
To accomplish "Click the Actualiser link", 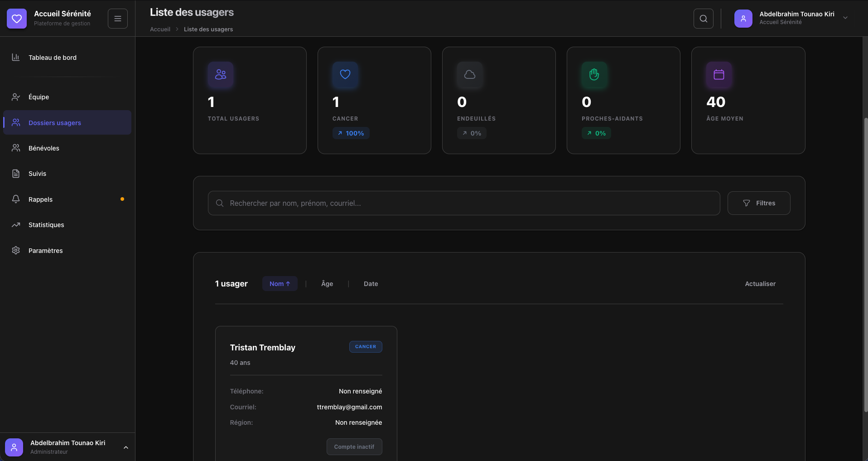I will pyautogui.click(x=760, y=284).
